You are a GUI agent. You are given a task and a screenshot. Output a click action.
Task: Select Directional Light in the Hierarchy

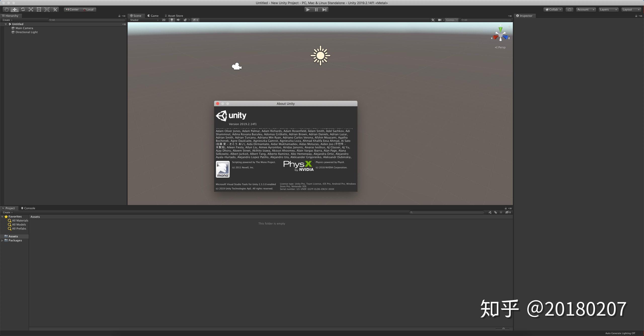click(x=26, y=32)
